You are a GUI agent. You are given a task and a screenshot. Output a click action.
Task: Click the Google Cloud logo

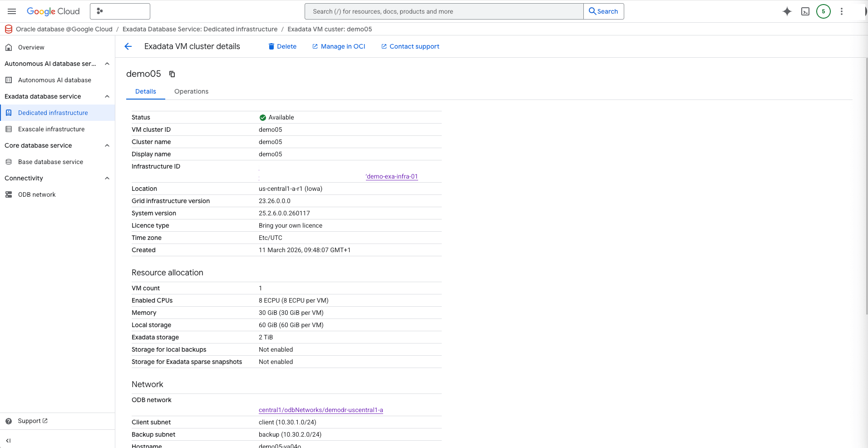(x=53, y=11)
